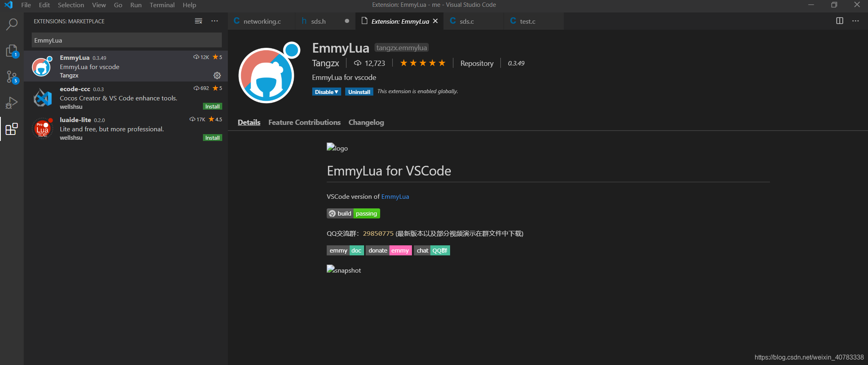The width and height of the screenshot is (868, 365).
Task: Open gear menu for EmmyLua extension
Action: coord(217,75)
